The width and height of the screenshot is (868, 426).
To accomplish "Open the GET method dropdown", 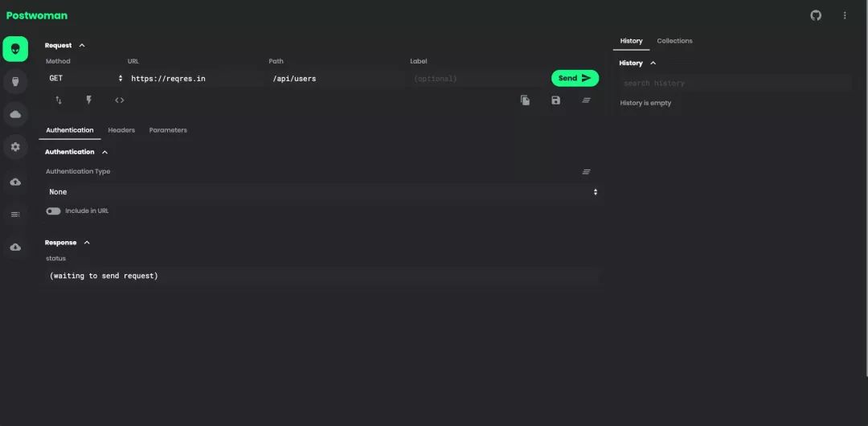I will point(85,79).
